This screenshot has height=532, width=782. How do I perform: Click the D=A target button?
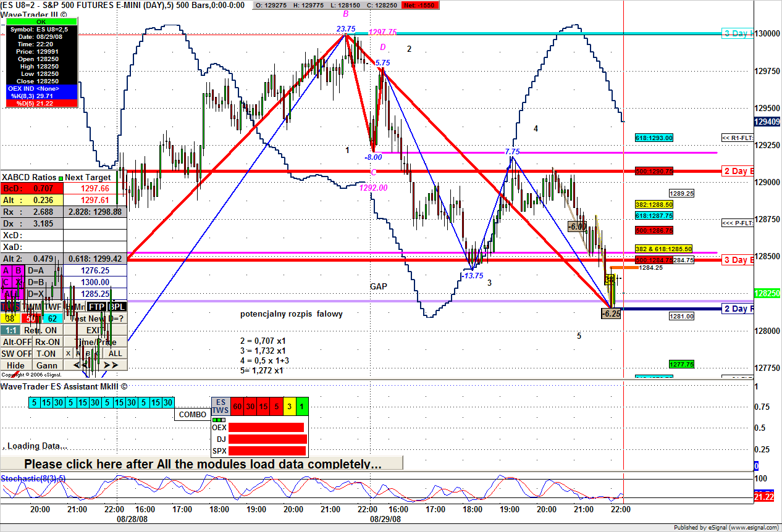click(x=44, y=270)
